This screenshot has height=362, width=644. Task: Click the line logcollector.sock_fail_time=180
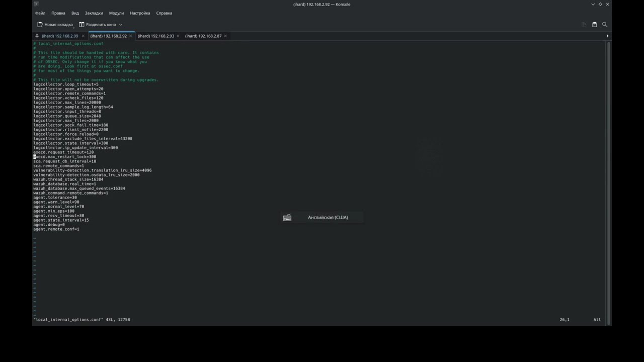[x=71, y=125]
